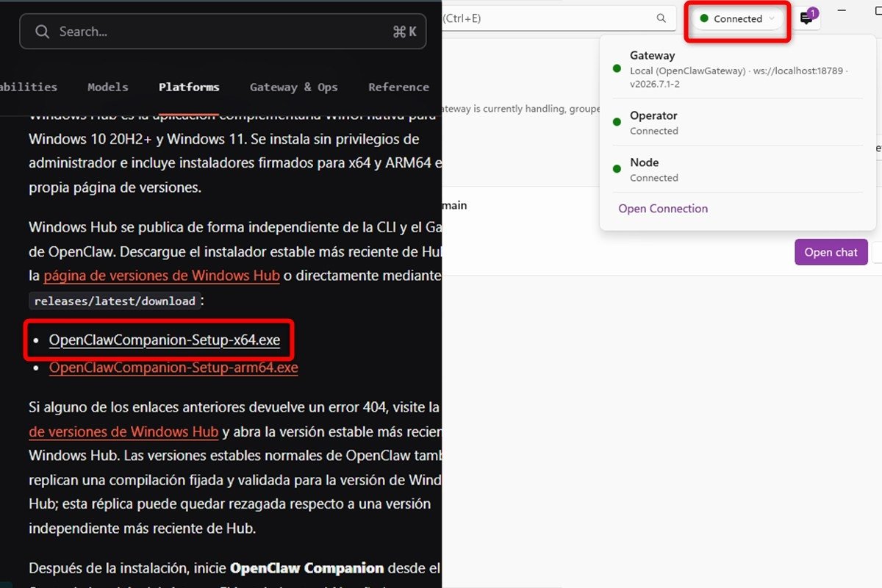The height and width of the screenshot is (588, 882).
Task: Focus the (Ctrl+E) search field
Action: [559, 18]
